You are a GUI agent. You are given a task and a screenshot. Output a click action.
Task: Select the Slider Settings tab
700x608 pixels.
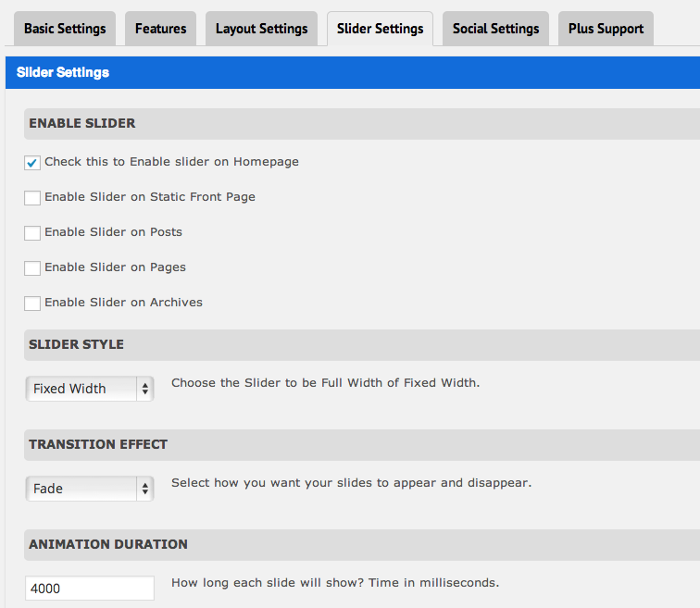[380, 29]
